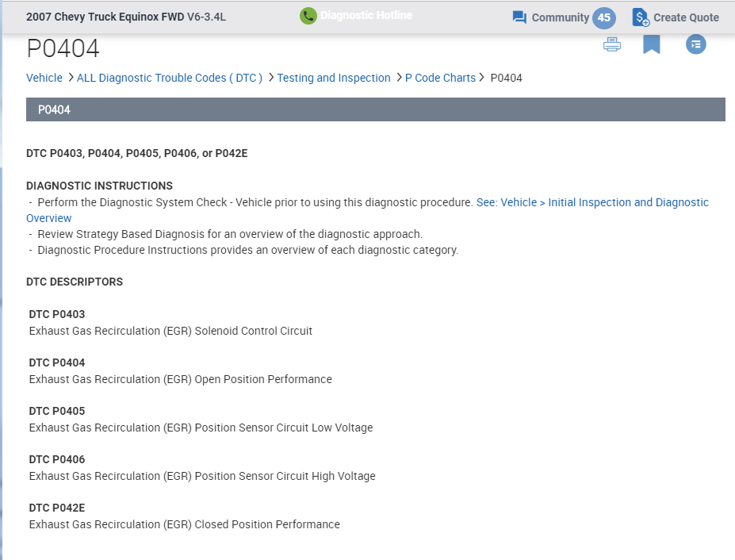The width and height of the screenshot is (735, 560).
Task: Select the 2007 Chevy Truck Equinox vehicle title
Action: 126,17
